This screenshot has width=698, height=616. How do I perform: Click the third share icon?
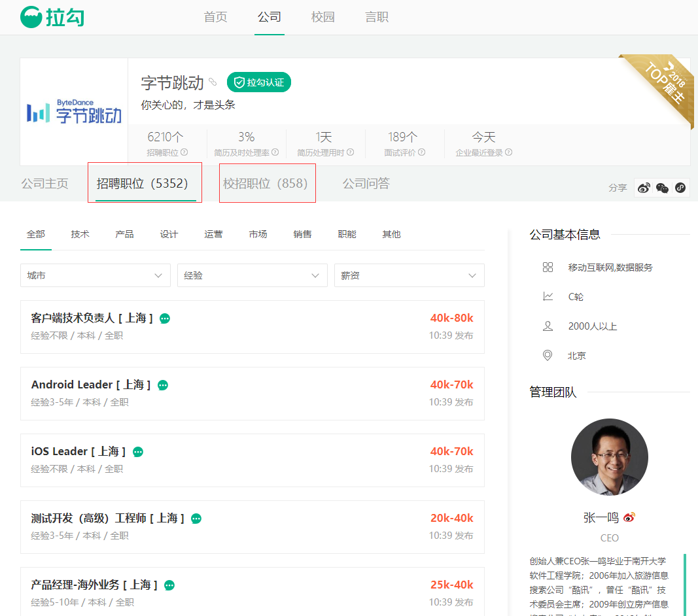pos(680,188)
